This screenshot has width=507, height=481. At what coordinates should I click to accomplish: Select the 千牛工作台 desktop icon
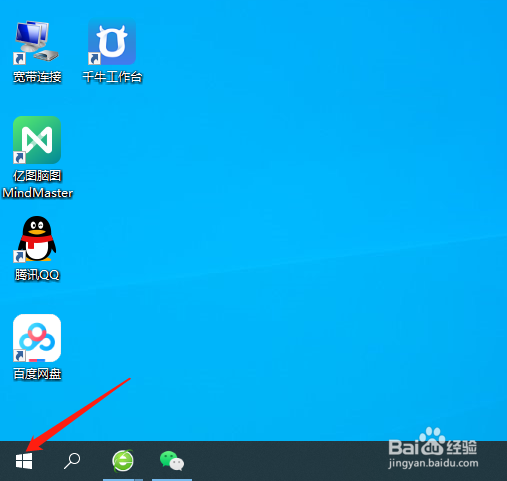(x=112, y=42)
